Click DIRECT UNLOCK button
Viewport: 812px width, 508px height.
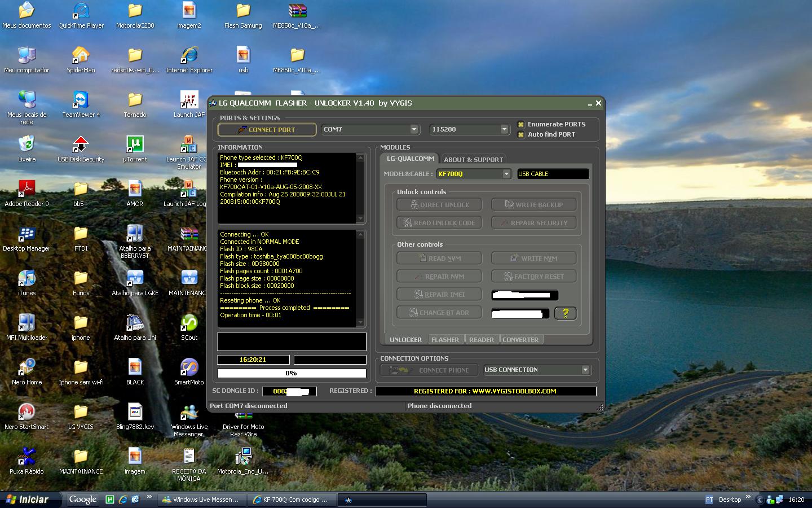[439, 205]
